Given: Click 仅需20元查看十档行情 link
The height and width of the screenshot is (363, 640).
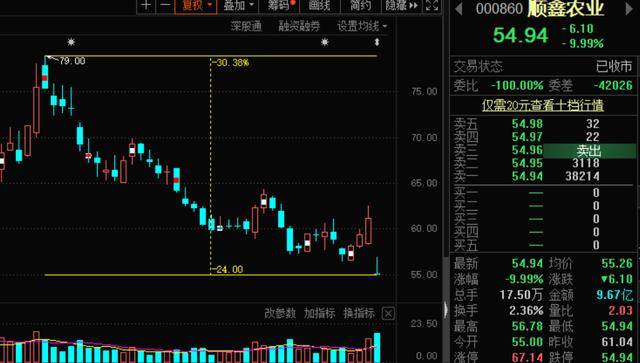Looking at the screenshot, I should (542, 105).
